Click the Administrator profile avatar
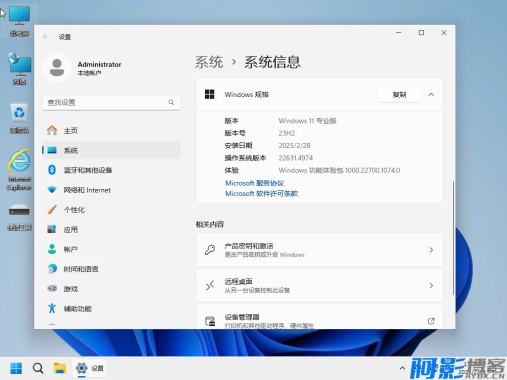Image resolution: width=507 pixels, height=380 pixels. pyautogui.click(x=57, y=68)
